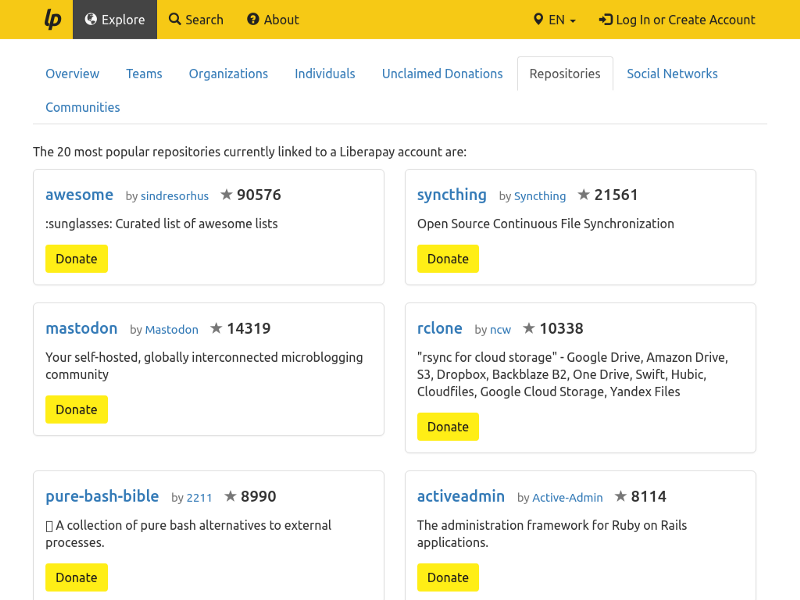The image size is (800, 600).
Task: Click the Liberapay logo icon
Action: coord(53,19)
